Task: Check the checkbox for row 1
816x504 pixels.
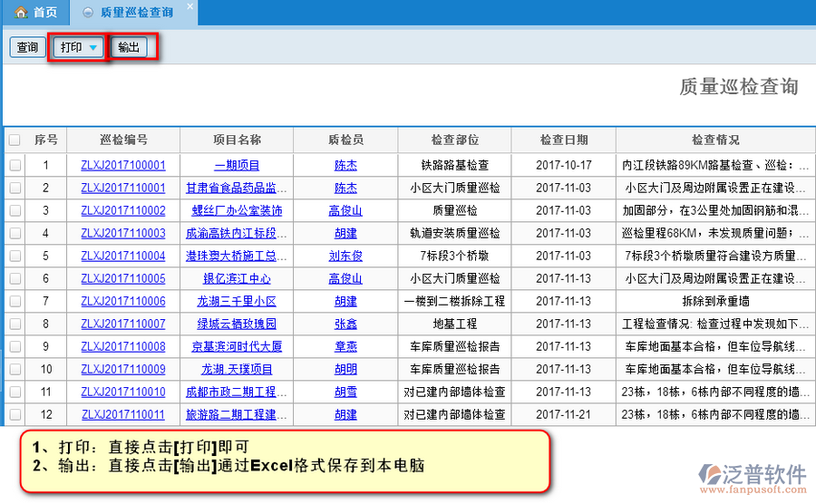Action: point(15,165)
